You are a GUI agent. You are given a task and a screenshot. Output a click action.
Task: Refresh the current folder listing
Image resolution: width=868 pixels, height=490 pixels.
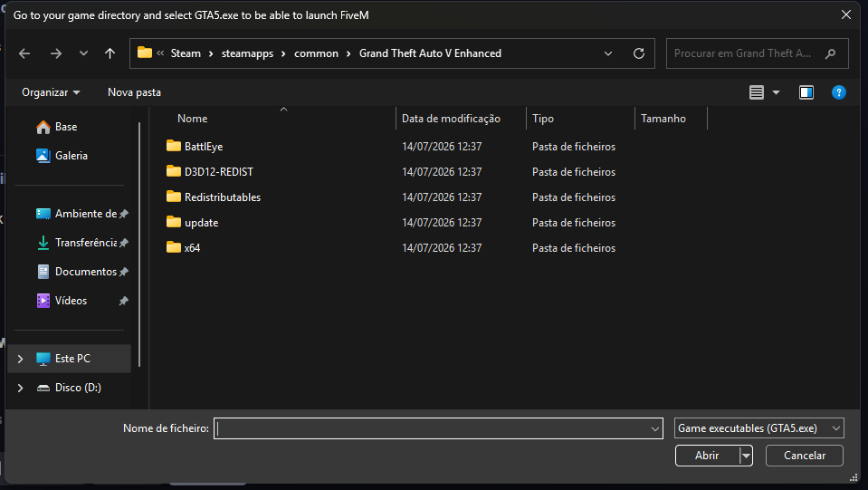(639, 53)
